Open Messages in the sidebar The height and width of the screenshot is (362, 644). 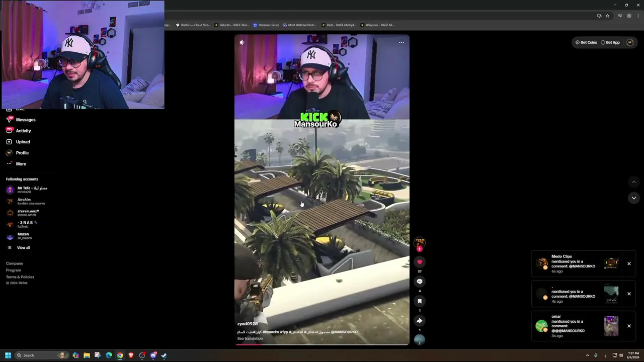pyautogui.click(x=21, y=120)
